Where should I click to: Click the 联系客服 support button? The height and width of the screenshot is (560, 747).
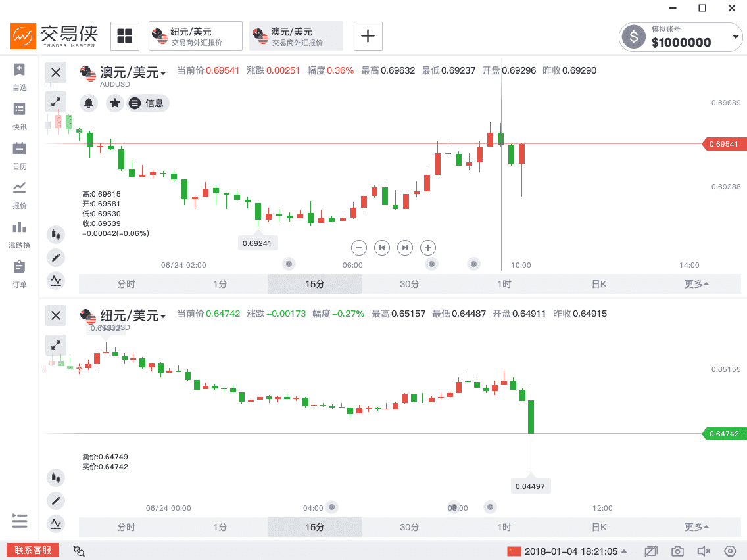pos(33,551)
